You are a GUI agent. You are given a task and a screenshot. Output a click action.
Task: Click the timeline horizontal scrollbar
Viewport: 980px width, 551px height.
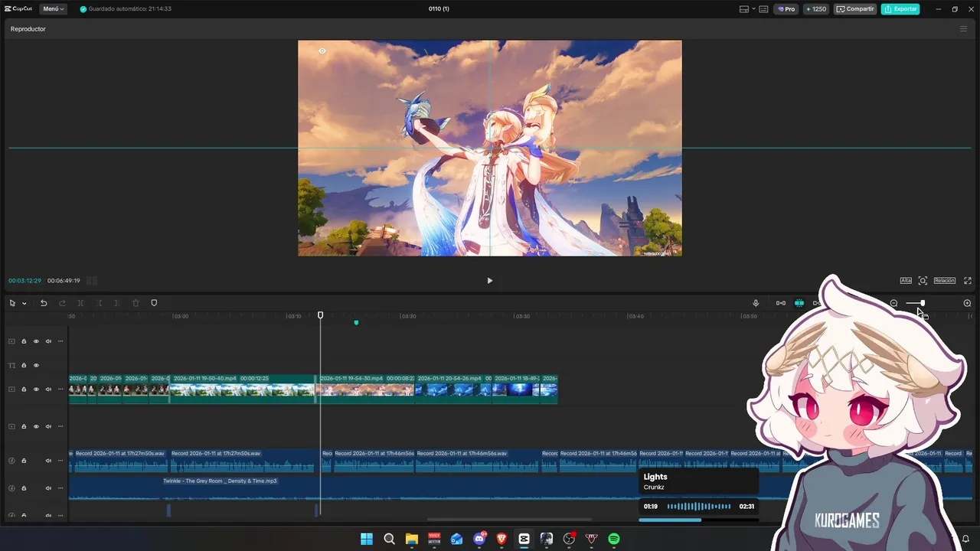509,520
